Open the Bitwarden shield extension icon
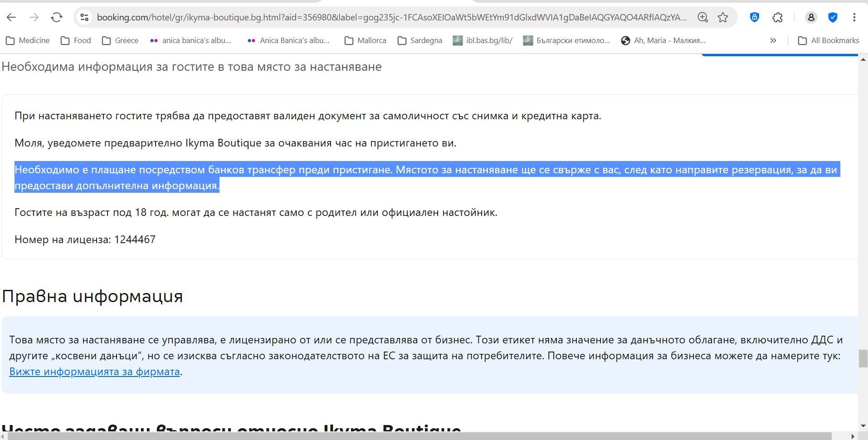The image size is (868, 440). click(x=754, y=17)
